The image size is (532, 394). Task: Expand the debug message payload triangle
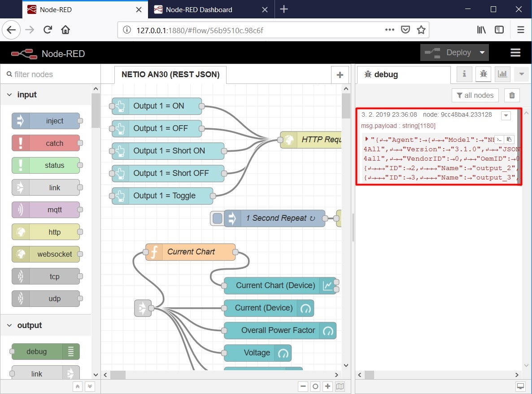point(366,139)
